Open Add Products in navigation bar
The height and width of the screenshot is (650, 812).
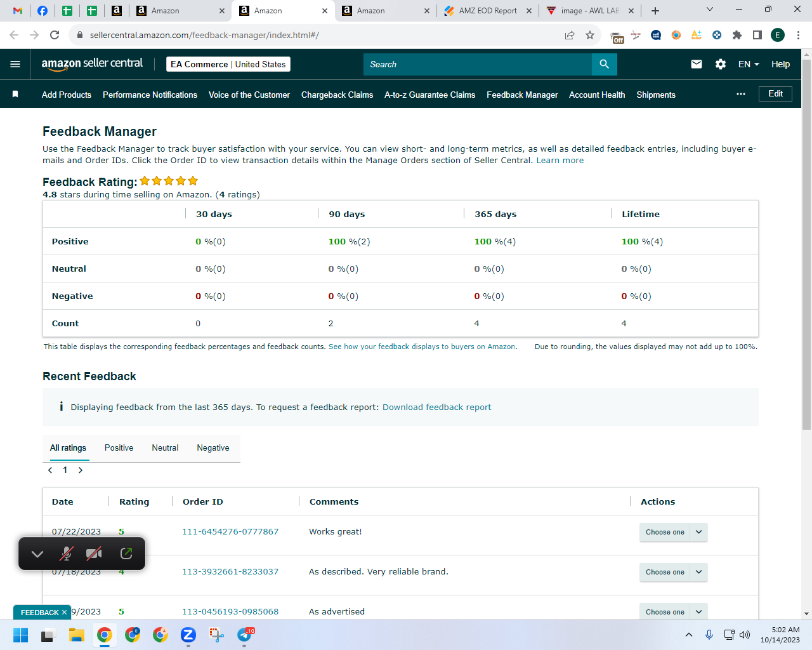pos(67,95)
